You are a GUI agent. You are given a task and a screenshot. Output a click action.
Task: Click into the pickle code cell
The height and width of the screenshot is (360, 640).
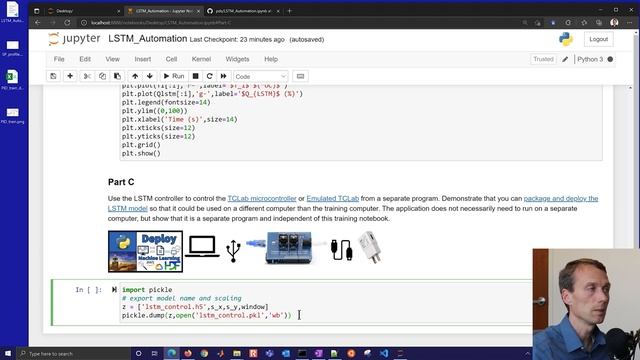326,302
